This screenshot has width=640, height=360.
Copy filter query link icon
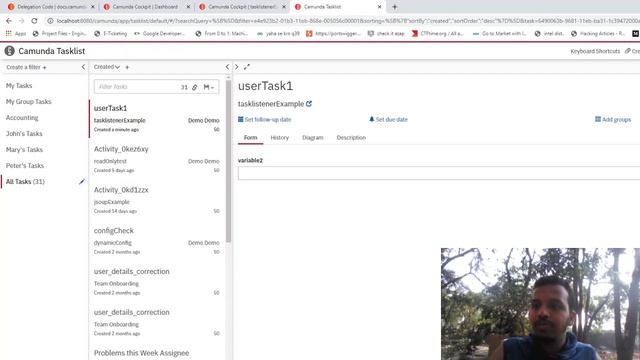click(x=195, y=87)
